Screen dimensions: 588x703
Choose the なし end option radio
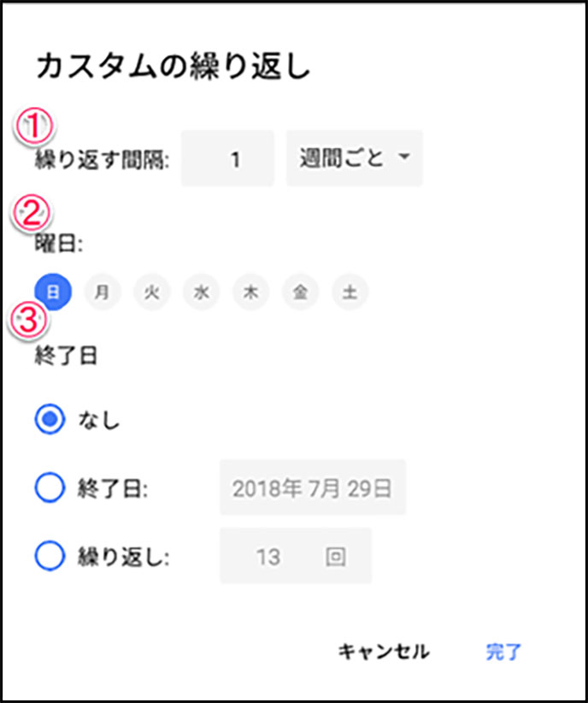click(50, 420)
